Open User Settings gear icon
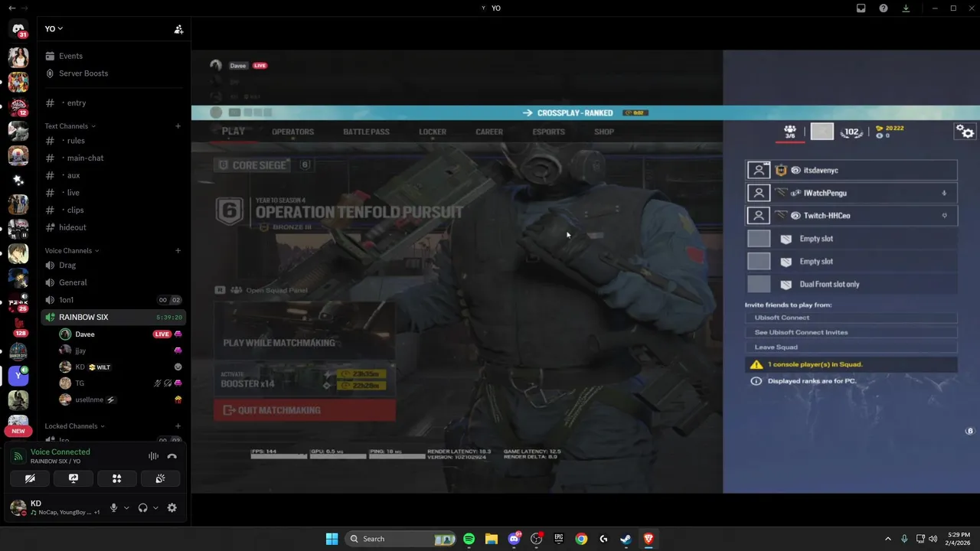The width and height of the screenshot is (980, 551). pyautogui.click(x=172, y=507)
